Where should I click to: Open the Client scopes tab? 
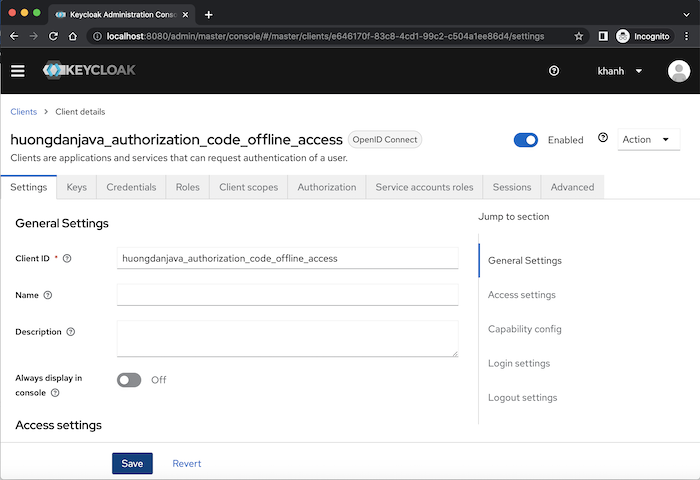pos(248,187)
